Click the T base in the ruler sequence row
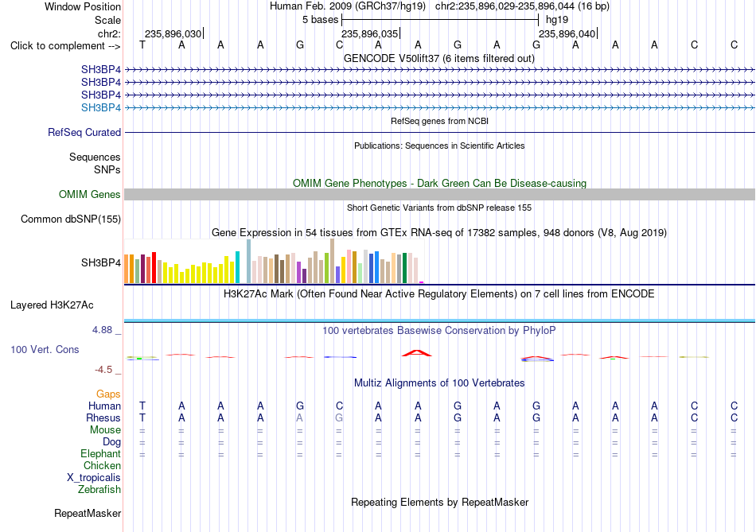Viewport: 756px width, 532px height. click(x=142, y=45)
